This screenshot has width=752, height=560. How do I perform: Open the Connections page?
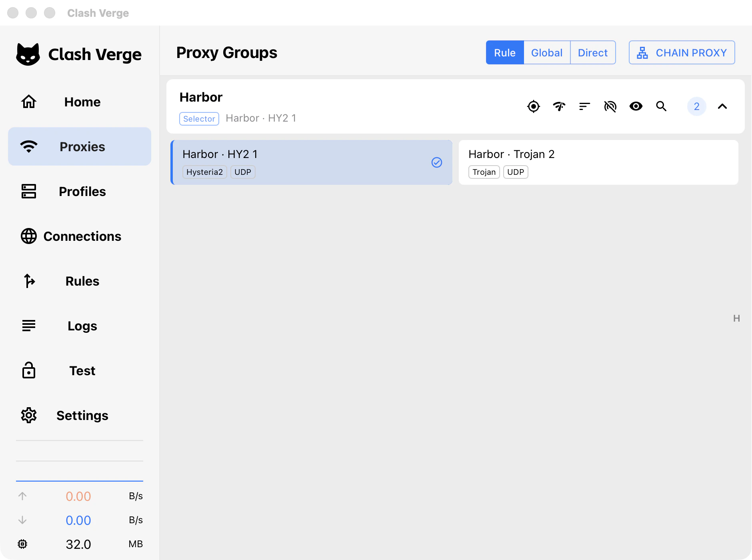(x=80, y=236)
